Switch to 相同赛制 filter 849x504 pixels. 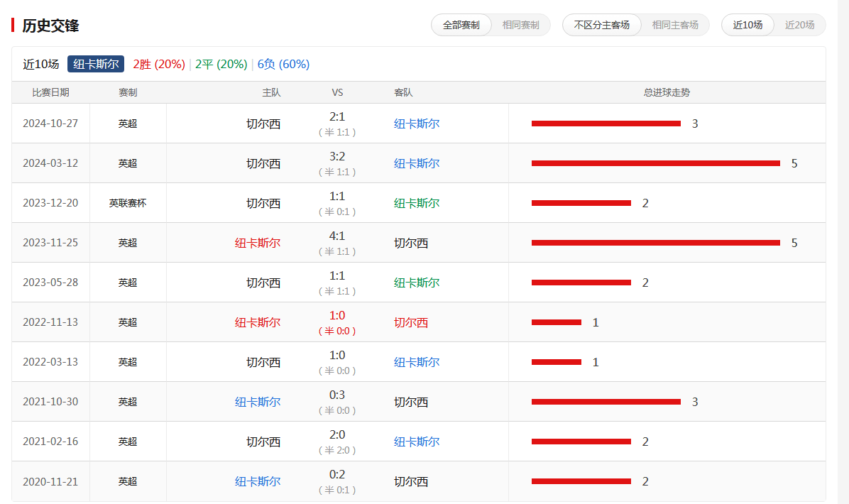pyautogui.click(x=520, y=25)
